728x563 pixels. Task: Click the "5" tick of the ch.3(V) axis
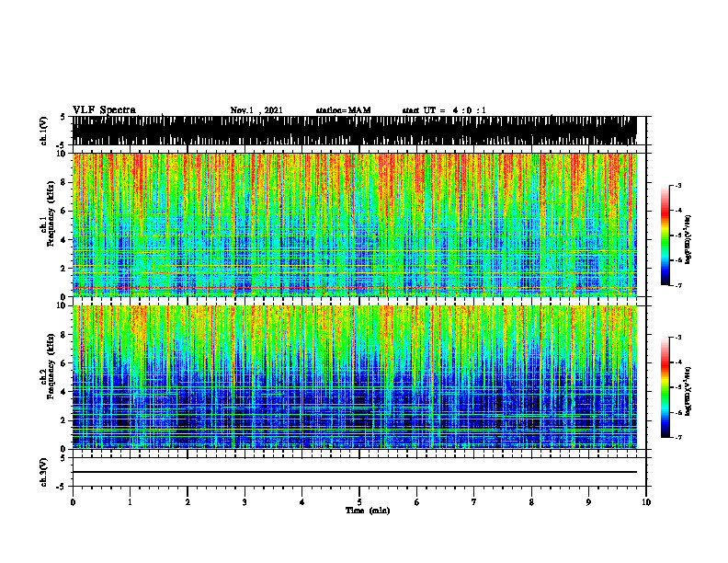point(64,458)
